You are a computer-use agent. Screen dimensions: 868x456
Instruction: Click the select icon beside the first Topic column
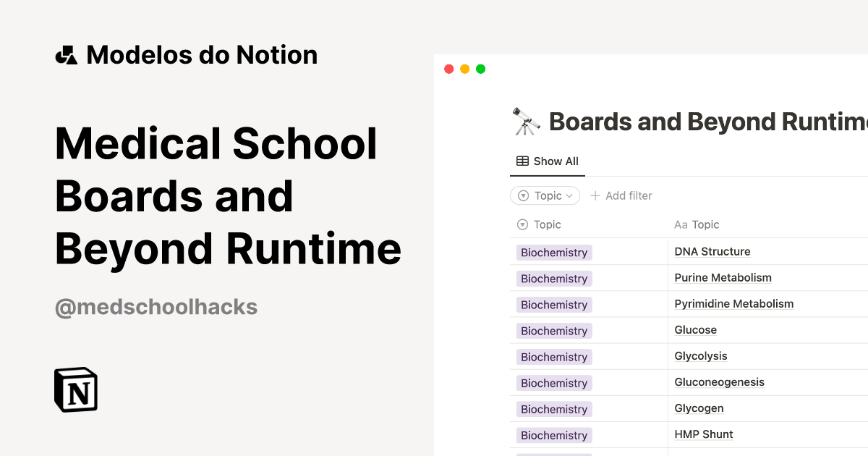[x=522, y=224]
